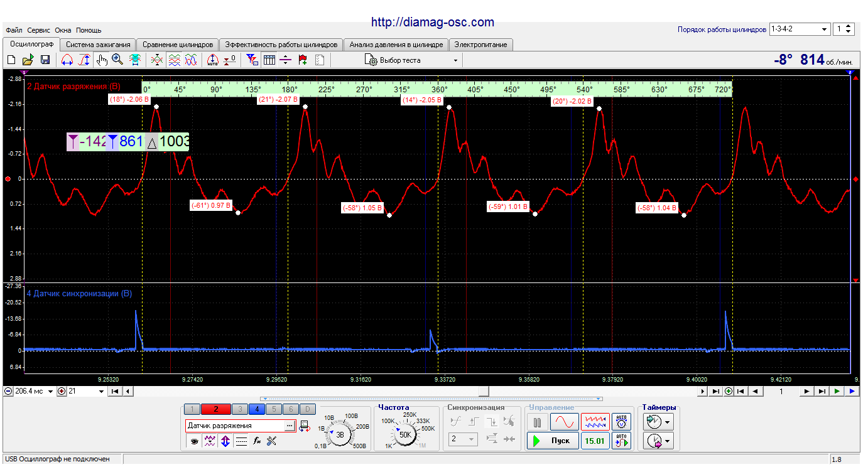Click the pause button in Управление
Viewport: 868px width, 467px height.
pos(537,421)
